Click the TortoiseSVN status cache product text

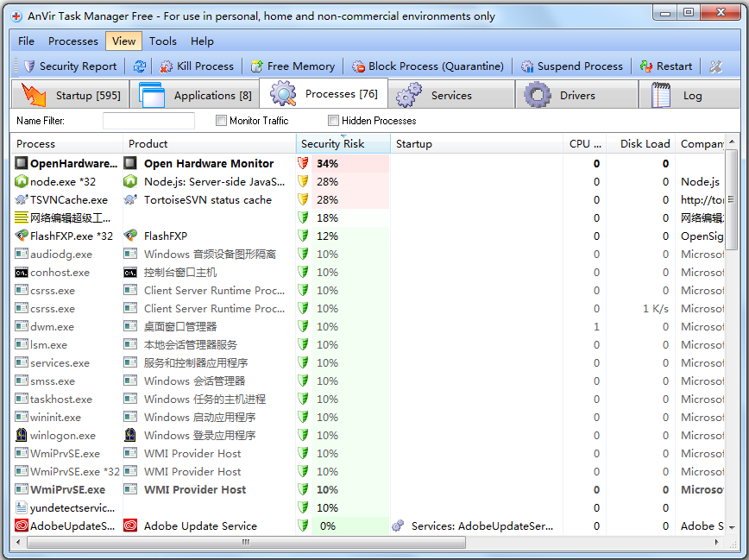208,199
